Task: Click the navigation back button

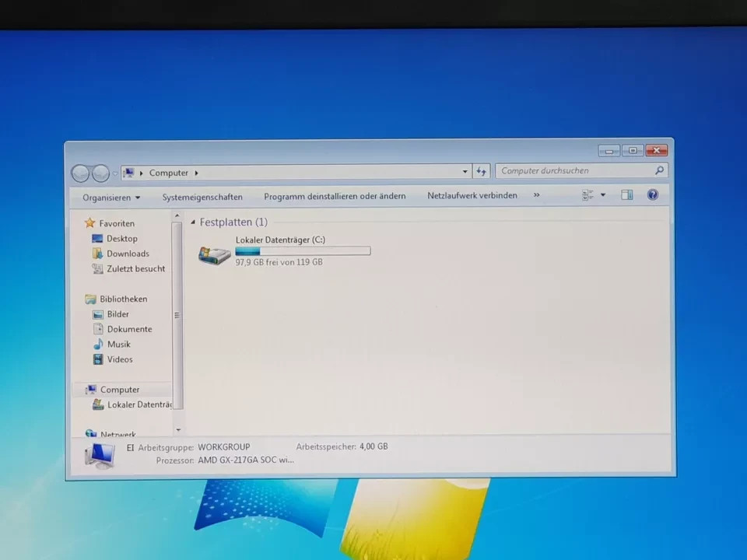Action: [x=80, y=173]
